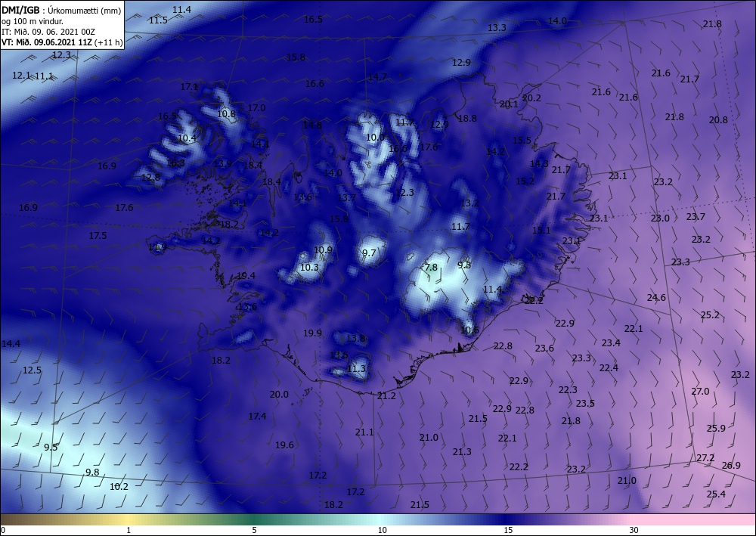
Task: Click the map value '22.4'
Action: click(609, 367)
